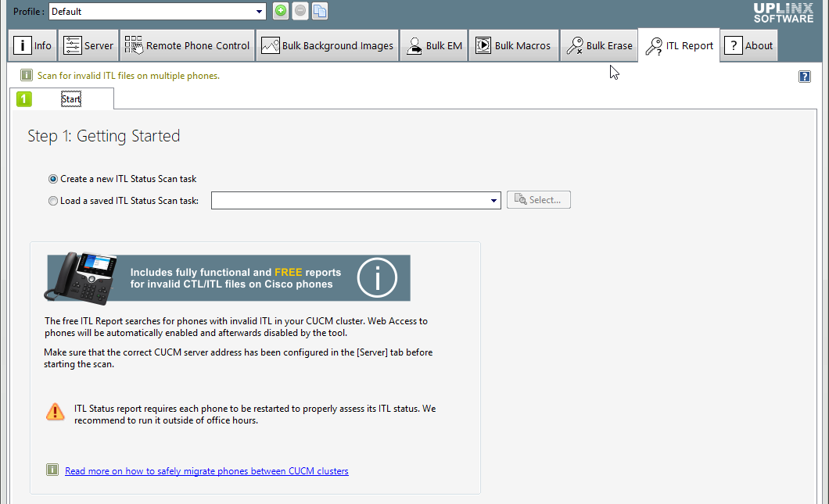Click the copy profile icon
This screenshot has height=504, width=829.
coord(320,11)
